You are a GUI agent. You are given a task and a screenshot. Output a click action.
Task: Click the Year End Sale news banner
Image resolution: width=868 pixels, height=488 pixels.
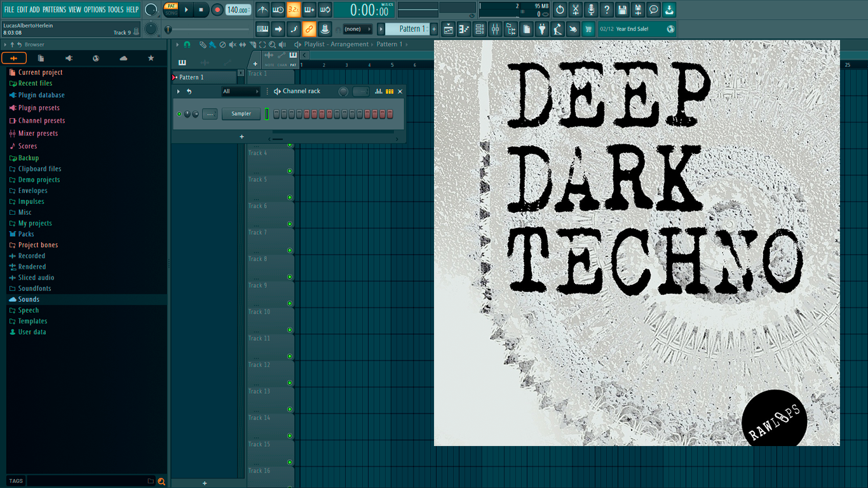tap(637, 29)
